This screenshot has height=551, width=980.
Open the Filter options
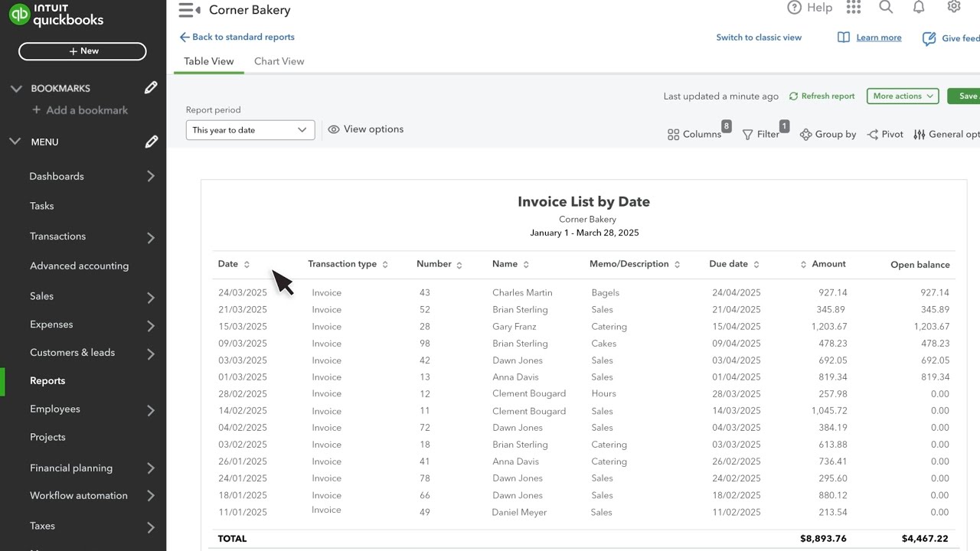point(761,134)
